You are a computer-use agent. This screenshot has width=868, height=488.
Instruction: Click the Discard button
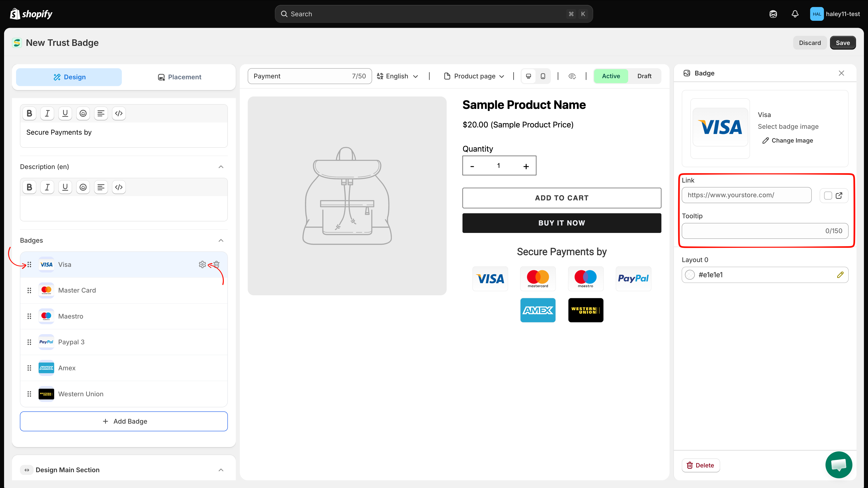pos(810,43)
